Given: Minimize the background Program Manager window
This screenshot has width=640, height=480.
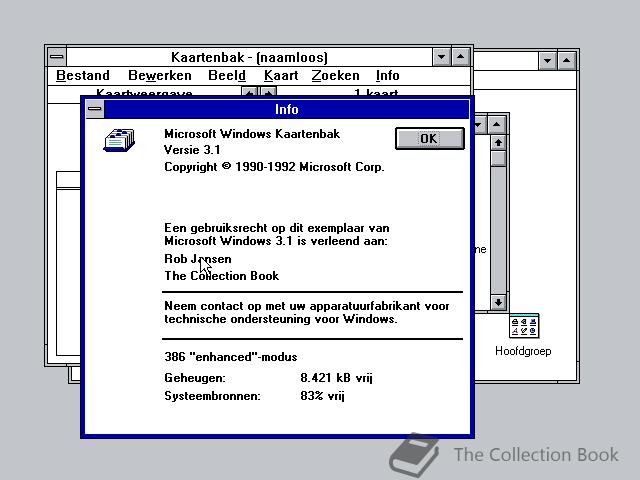Looking at the screenshot, I should click(x=547, y=61).
